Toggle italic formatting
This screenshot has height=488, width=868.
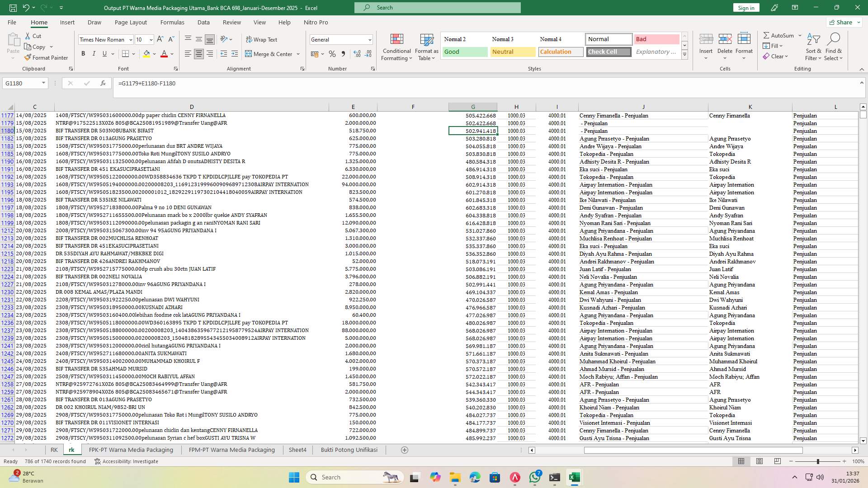[94, 53]
